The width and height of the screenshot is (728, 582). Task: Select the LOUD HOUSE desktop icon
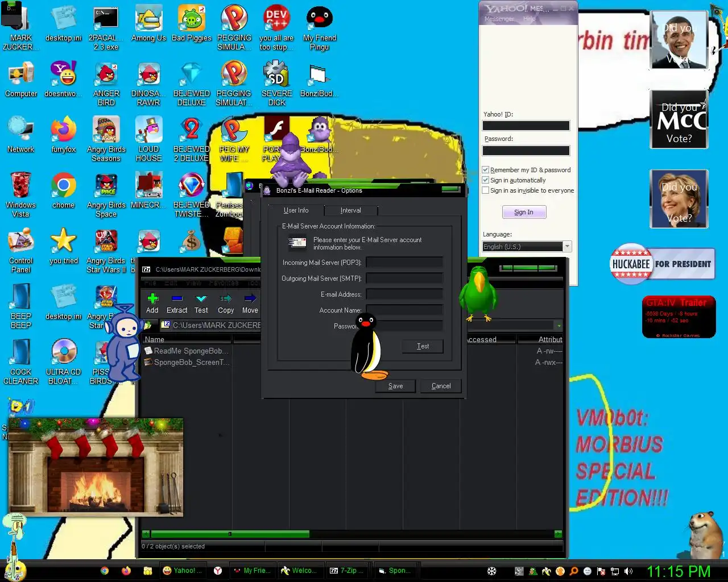pos(149,140)
